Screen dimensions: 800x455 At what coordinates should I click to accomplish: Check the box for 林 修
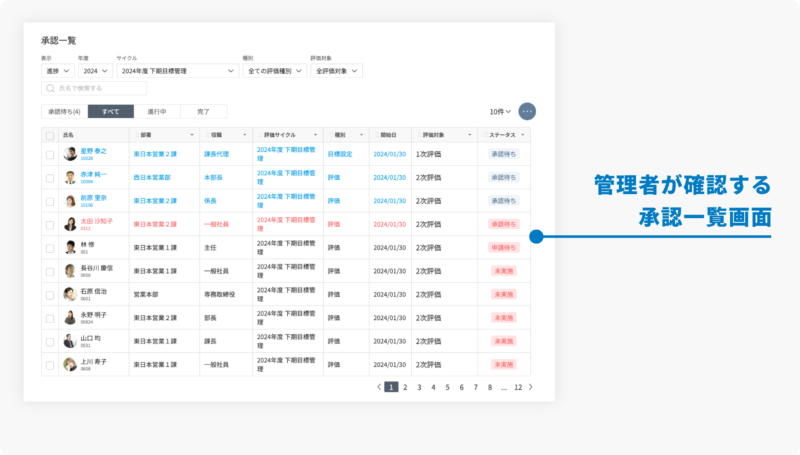point(50,248)
